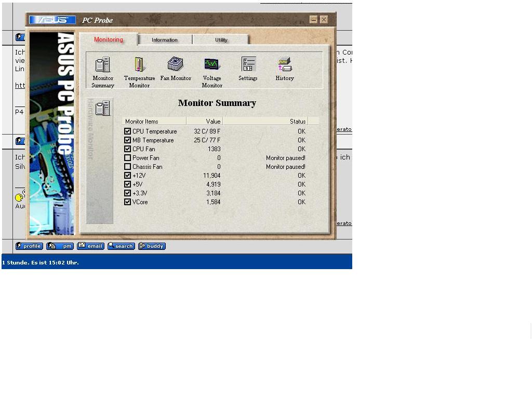Click the Monitor Items column header
Screen dimensions: 532x399
[154, 122]
